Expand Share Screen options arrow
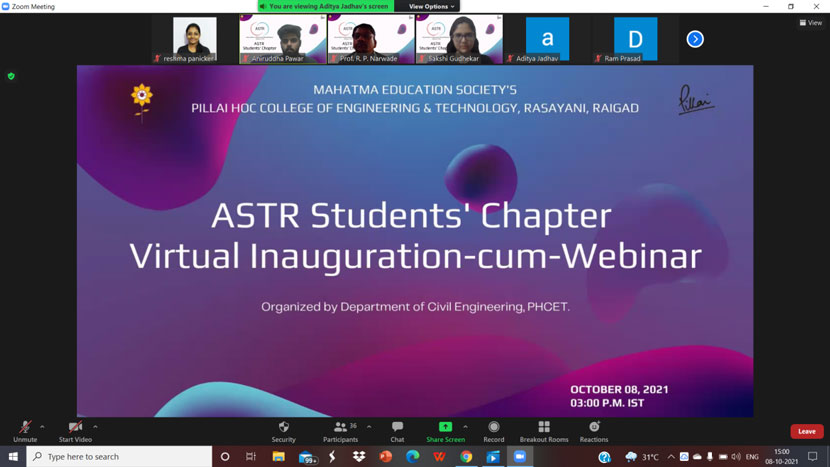Screen dimensions: 830x467 (x=465, y=427)
